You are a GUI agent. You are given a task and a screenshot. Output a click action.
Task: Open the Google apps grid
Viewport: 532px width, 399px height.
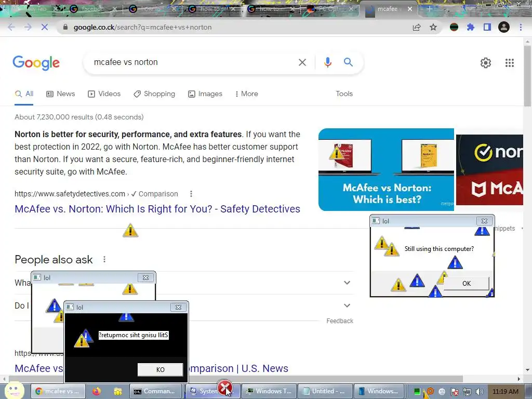click(509, 63)
